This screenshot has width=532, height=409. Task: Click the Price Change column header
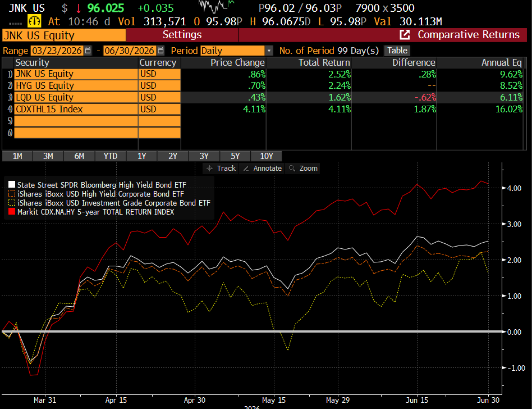(x=237, y=63)
